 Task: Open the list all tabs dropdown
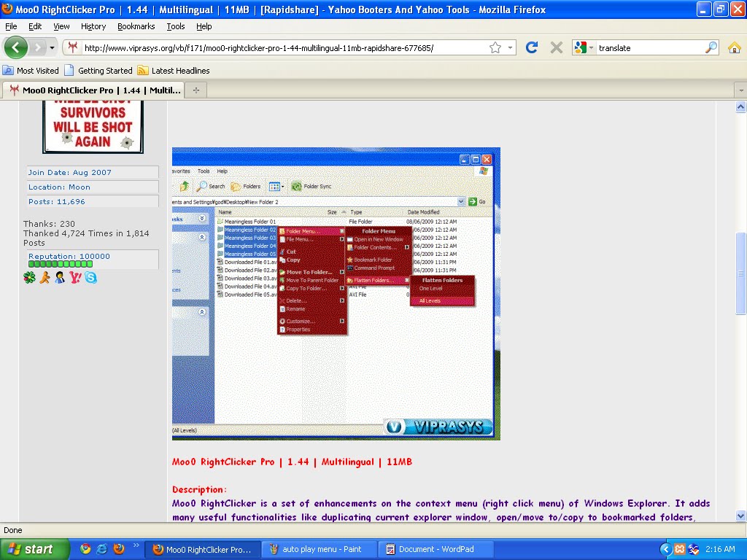[740, 90]
